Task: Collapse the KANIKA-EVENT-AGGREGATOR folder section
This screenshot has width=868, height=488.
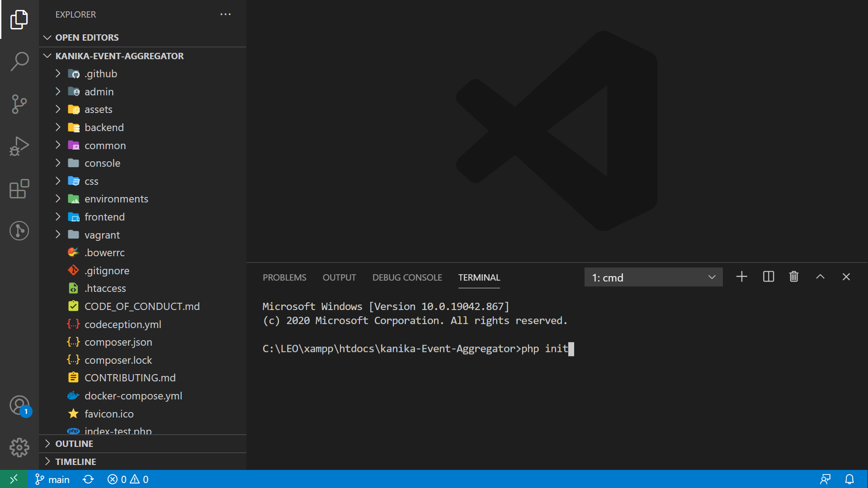Action: (x=142, y=56)
